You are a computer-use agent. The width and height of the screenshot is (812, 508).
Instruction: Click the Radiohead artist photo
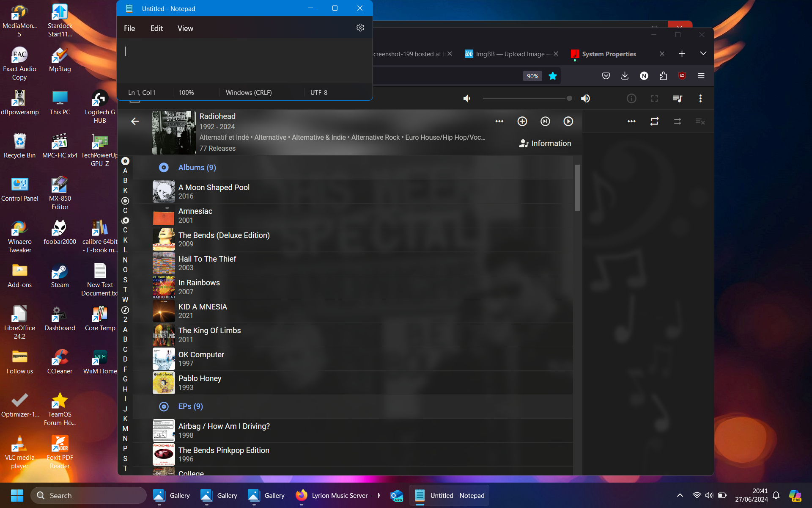click(174, 133)
